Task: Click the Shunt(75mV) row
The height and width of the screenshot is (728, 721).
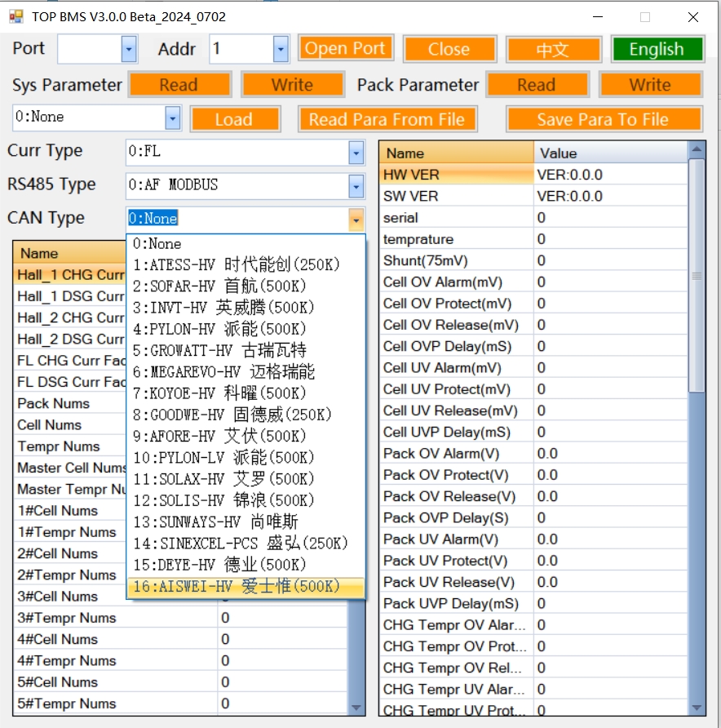Action: (x=533, y=260)
